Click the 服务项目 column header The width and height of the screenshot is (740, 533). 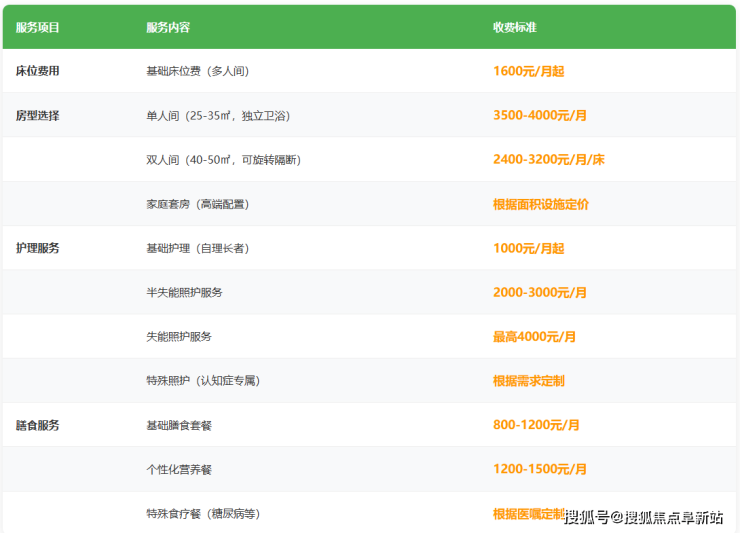click(37, 27)
